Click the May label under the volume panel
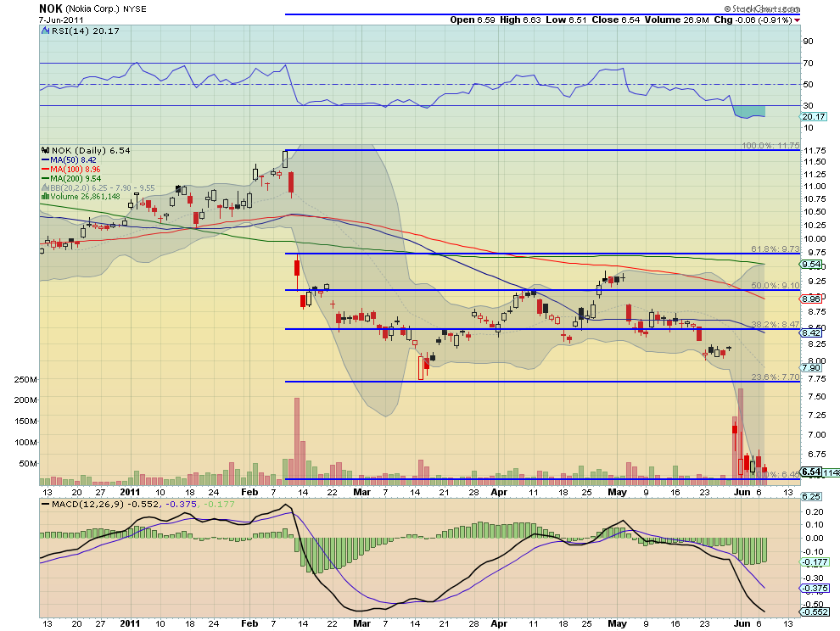Screen dimensions: 840x631 (x=617, y=492)
